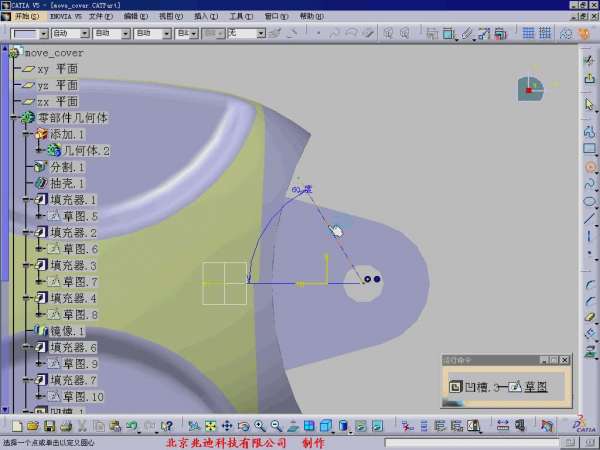Toggle the Snap to Point grid icon
Viewport: 600px width, 450px height.
[x=545, y=33]
